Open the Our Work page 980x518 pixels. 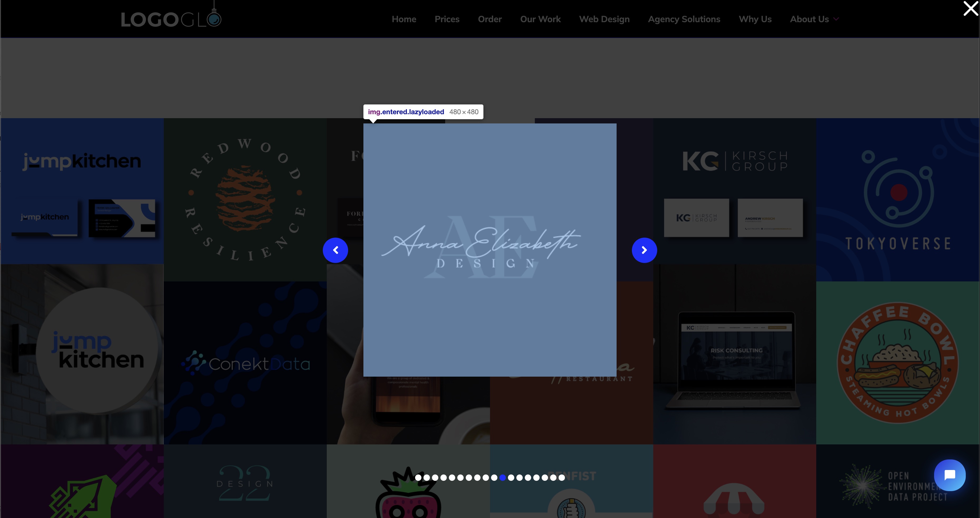[x=540, y=19]
